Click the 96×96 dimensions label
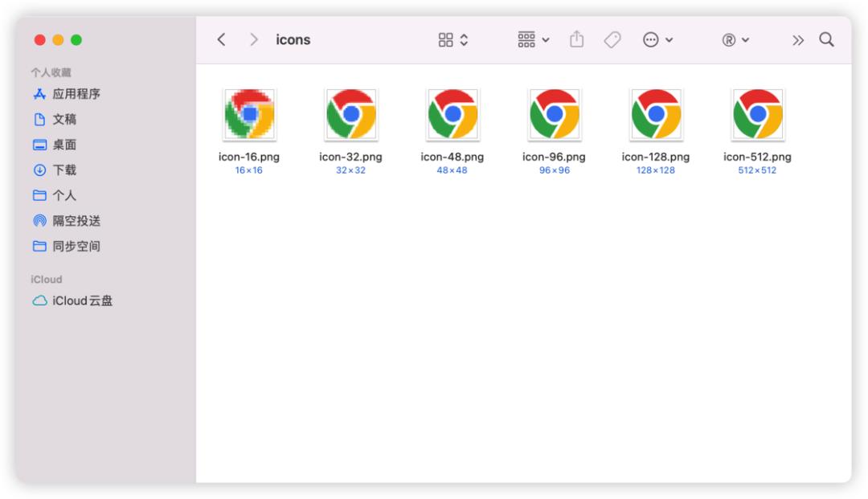Viewport: 868px width, 499px height. (555, 170)
